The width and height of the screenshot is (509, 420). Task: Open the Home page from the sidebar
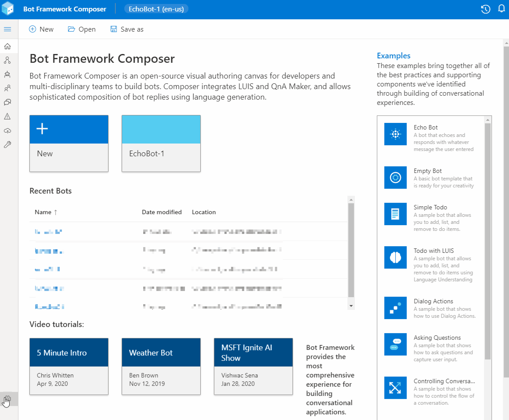(8, 46)
